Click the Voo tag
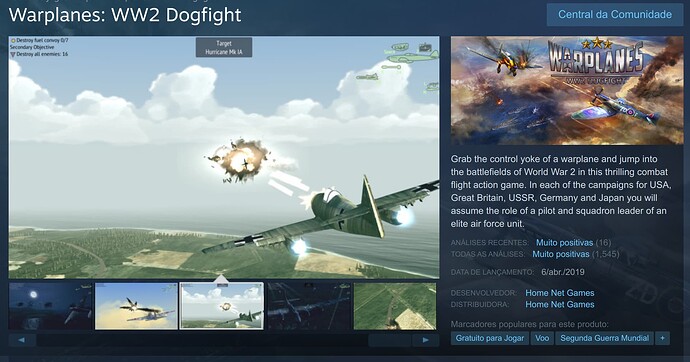The image size is (690, 362). click(x=542, y=338)
